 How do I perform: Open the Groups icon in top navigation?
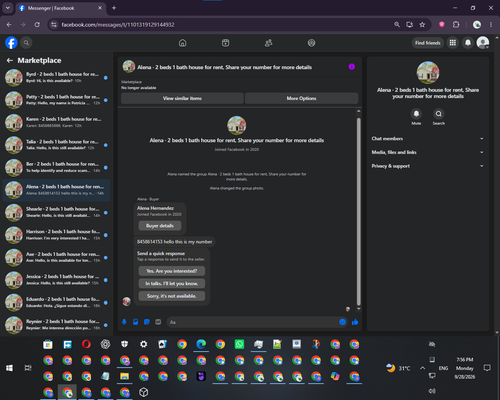[311, 43]
